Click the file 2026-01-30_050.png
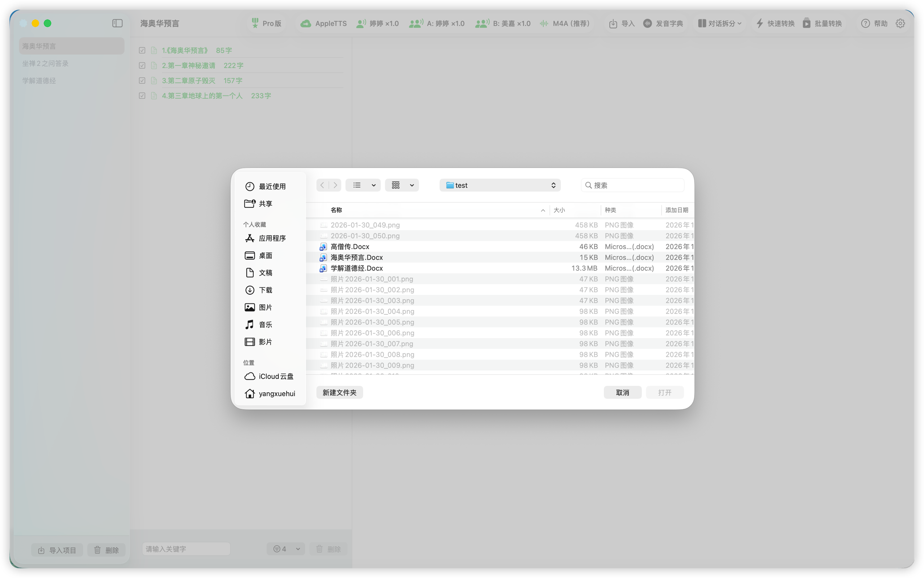Viewport: 924px width, 578px height. tap(500, 236)
